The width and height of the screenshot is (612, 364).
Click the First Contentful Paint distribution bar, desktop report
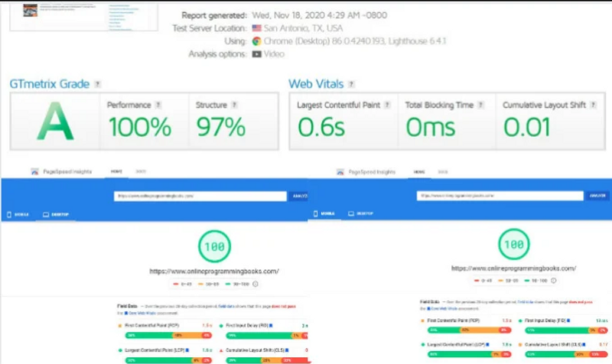tap(168, 335)
